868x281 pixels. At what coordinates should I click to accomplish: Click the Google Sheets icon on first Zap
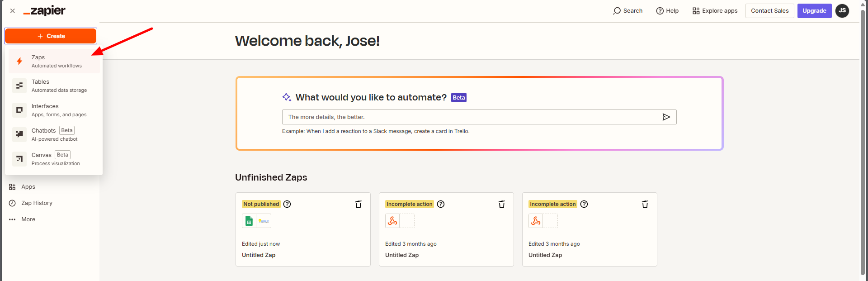pyautogui.click(x=249, y=221)
